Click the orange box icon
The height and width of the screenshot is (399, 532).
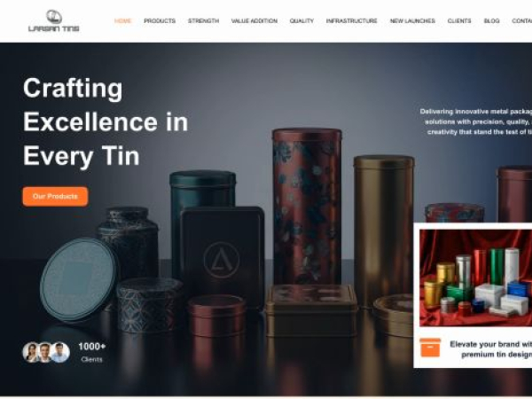(x=430, y=348)
